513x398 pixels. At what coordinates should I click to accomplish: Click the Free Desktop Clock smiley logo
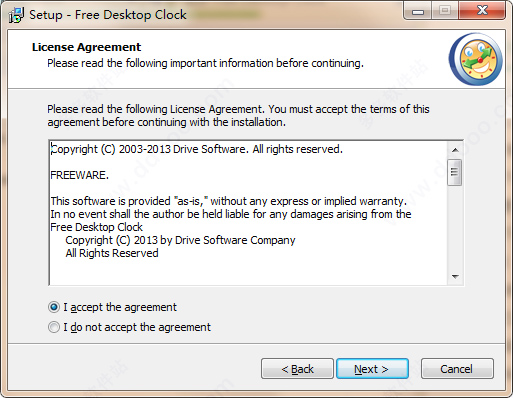click(x=476, y=59)
